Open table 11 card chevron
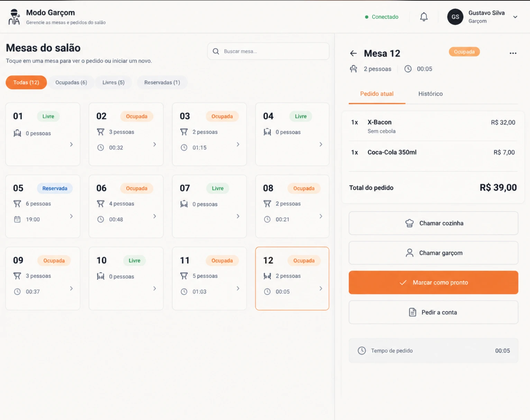This screenshot has width=530, height=420. coord(238,288)
